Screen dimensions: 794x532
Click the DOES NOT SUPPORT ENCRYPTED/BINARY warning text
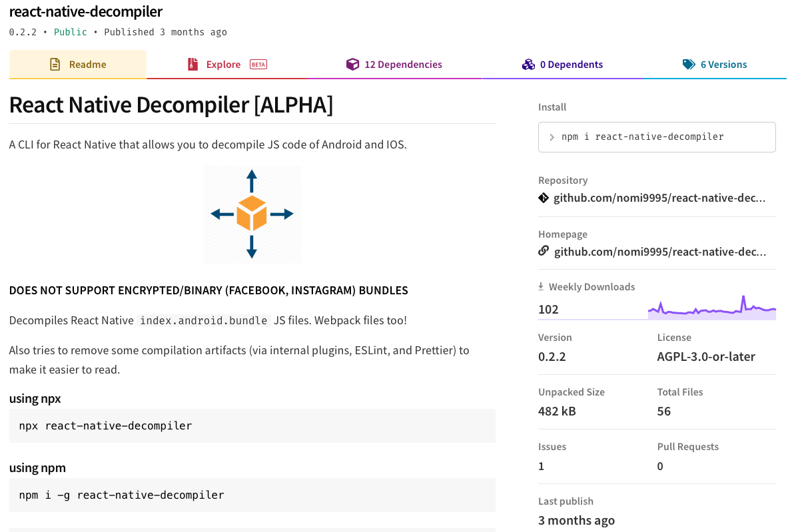coord(208,290)
